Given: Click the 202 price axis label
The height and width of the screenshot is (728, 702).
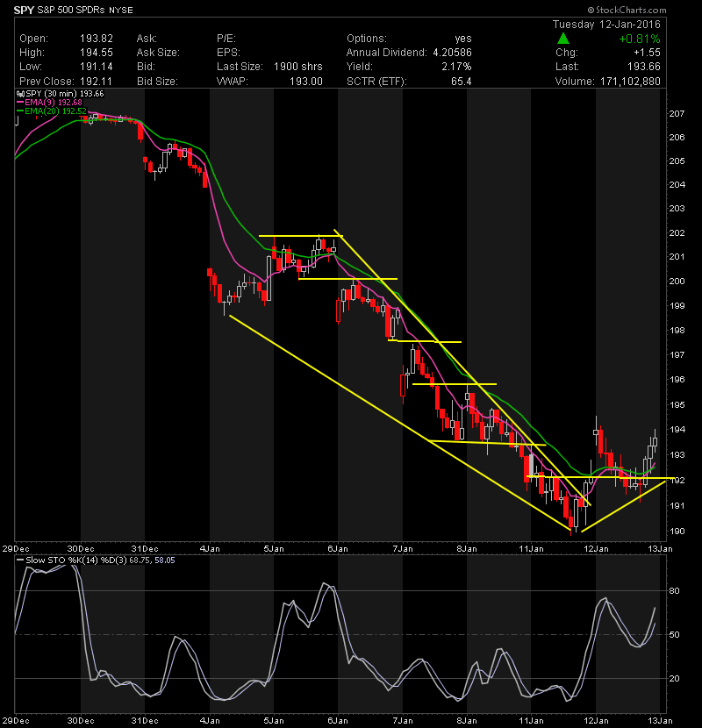Looking at the screenshot, I should point(677,232).
